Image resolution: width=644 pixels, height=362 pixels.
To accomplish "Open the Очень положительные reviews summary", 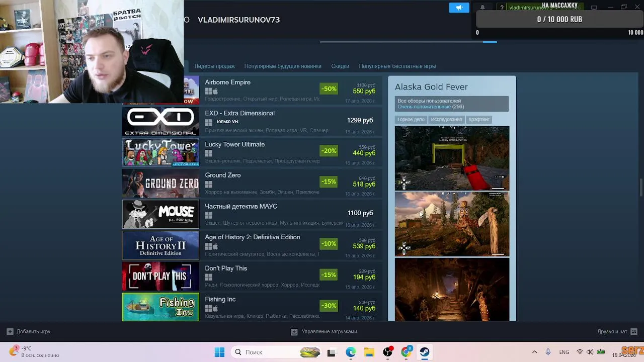I will (x=431, y=107).
